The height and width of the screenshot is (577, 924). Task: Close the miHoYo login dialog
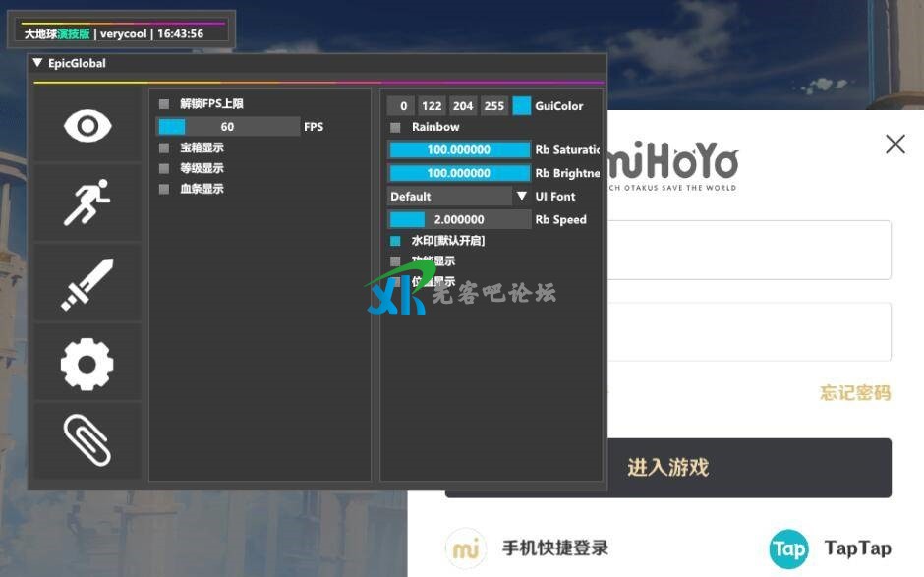pos(895,144)
